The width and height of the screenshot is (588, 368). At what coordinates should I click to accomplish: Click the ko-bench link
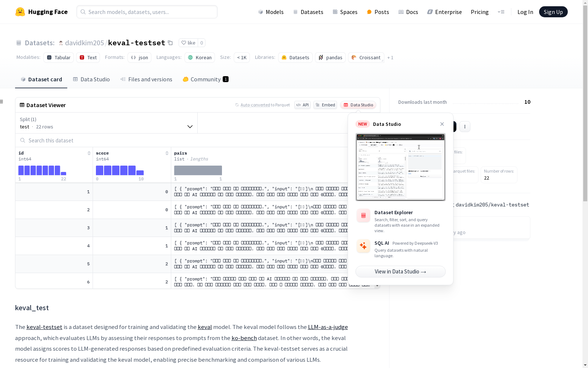tap(244, 338)
